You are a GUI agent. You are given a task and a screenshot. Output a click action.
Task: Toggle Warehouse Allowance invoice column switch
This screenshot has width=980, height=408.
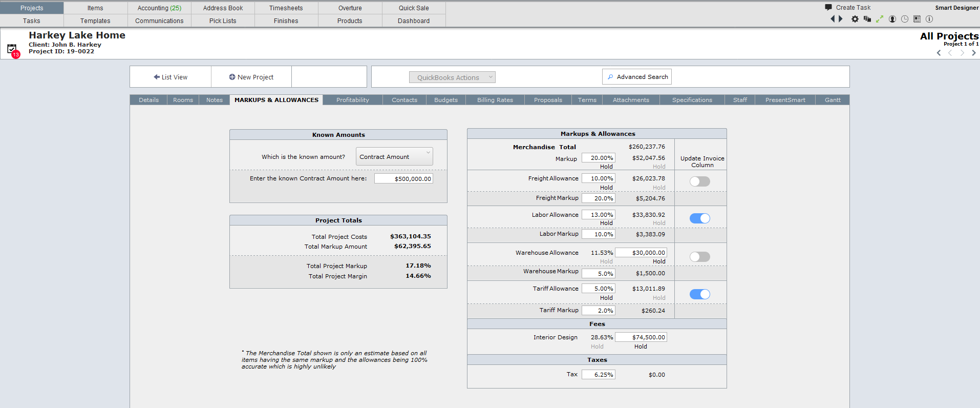click(700, 257)
